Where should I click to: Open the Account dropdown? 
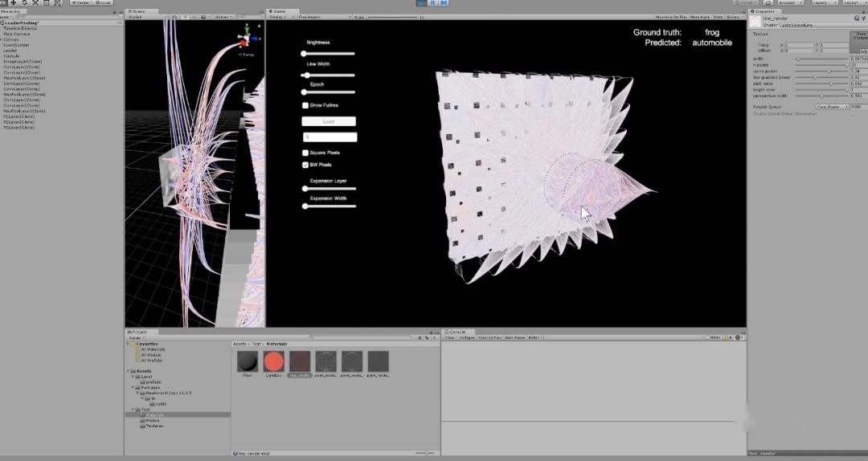pos(789,2)
